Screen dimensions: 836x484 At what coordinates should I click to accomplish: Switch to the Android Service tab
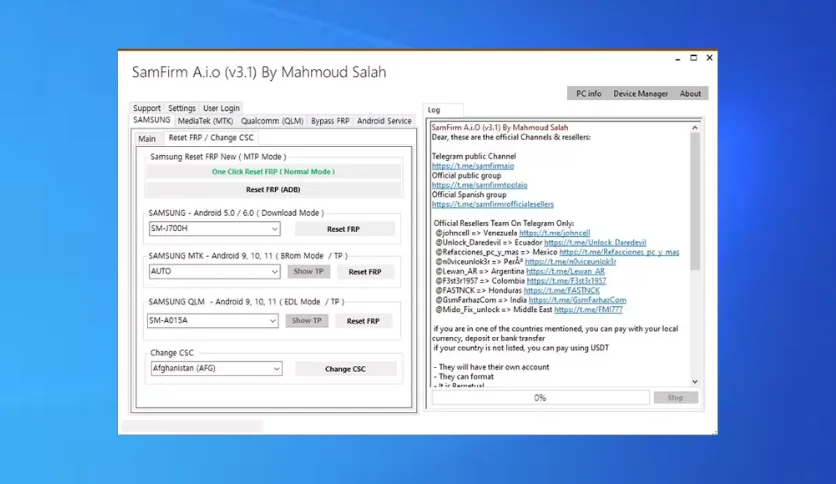pos(384,121)
